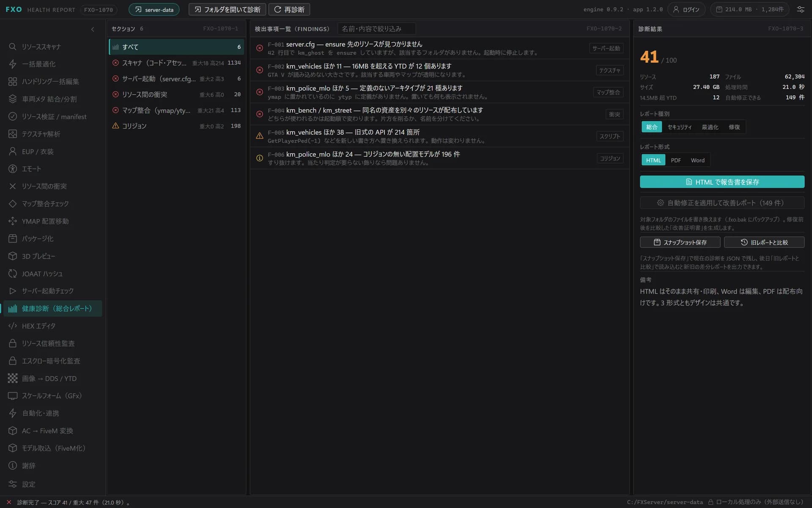Viewport: 812px width, 508px height.
Task: Open 画像 → DDS / YTD checkerboard icon
Action: point(13,378)
